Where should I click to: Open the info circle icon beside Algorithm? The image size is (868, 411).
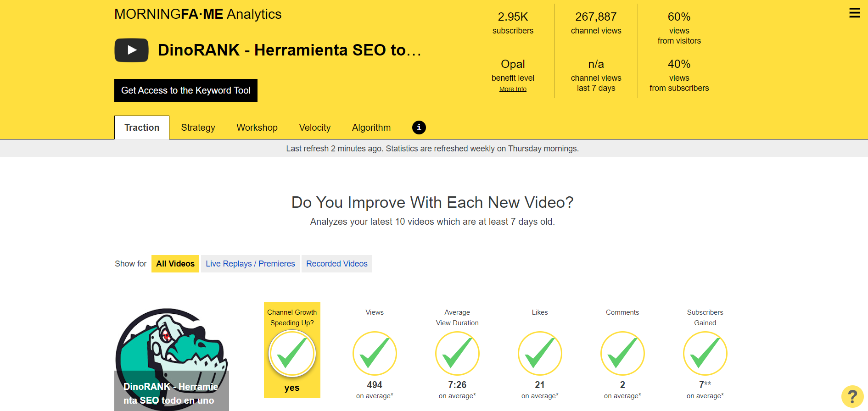click(419, 128)
